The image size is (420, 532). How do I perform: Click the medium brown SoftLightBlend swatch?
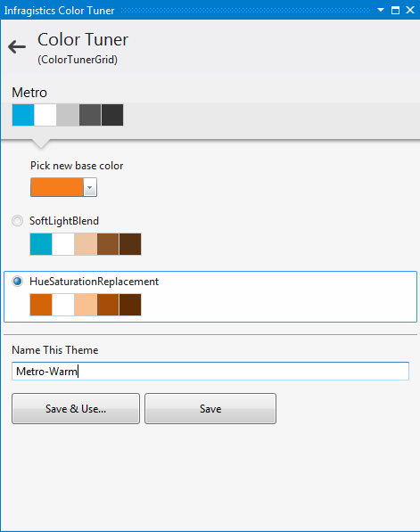(108, 244)
